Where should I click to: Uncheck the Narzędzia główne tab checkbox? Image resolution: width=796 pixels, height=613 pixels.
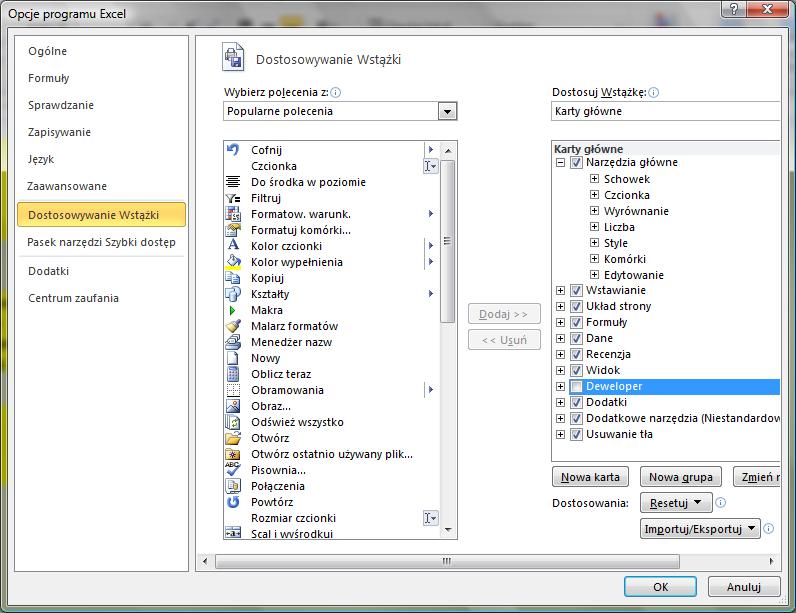point(576,162)
